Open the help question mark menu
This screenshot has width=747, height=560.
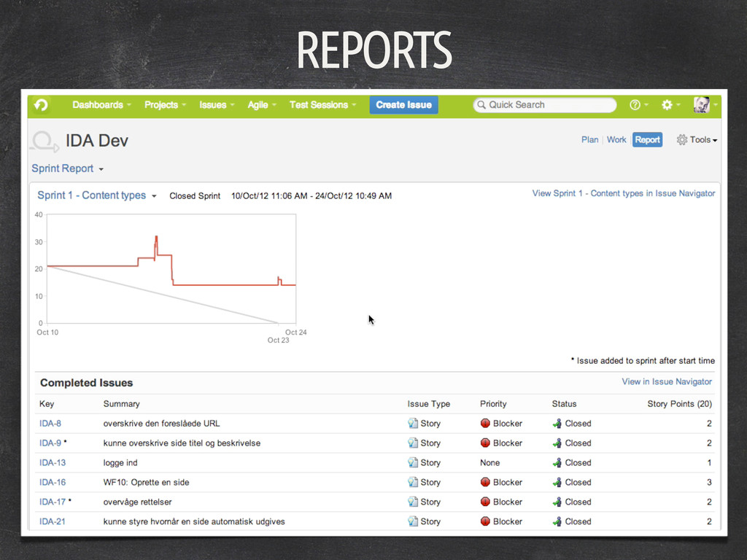tap(635, 105)
